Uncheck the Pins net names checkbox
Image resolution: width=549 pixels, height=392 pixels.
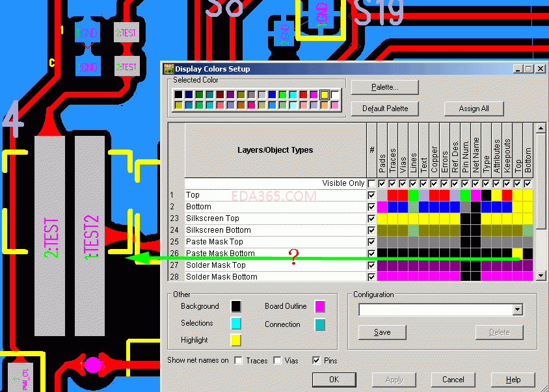coord(316,360)
